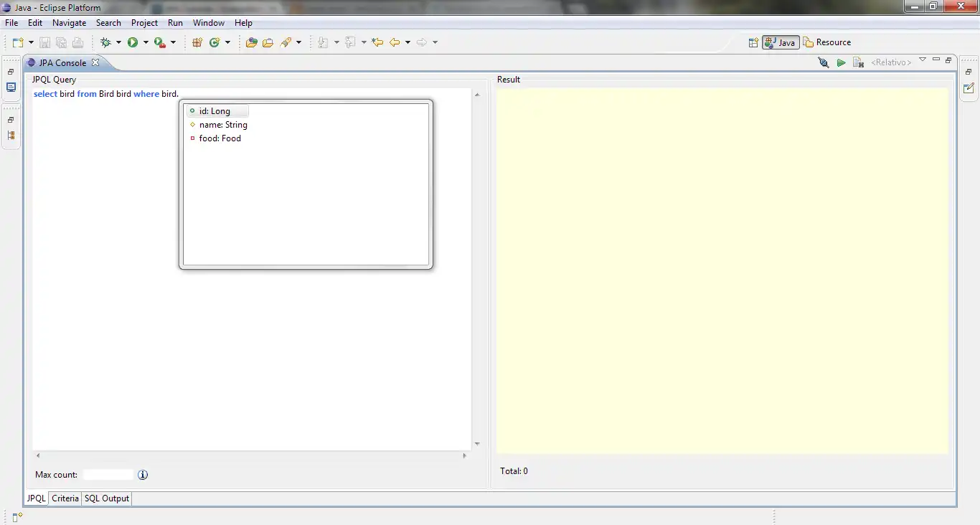Click the Debug bug icon
Image resolution: width=980 pixels, height=525 pixels.
pos(106,42)
